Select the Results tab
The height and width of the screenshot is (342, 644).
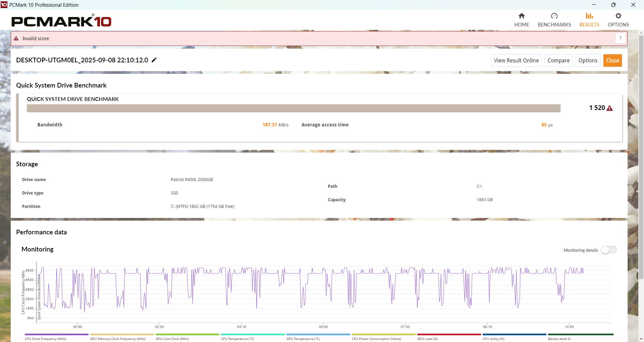click(x=589, y=20)
